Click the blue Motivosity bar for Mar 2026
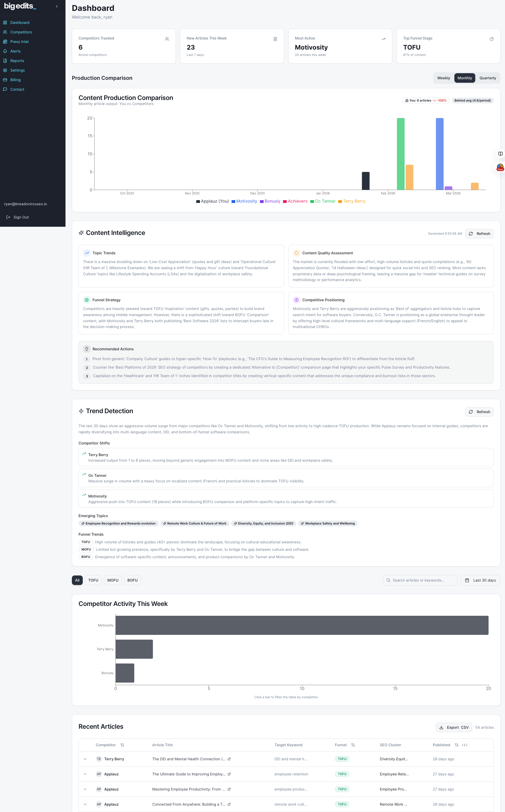 [439, 154]
